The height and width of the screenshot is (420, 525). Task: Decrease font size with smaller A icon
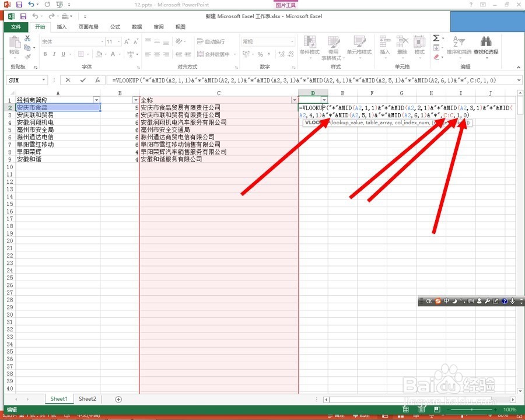tap(135, 41)
